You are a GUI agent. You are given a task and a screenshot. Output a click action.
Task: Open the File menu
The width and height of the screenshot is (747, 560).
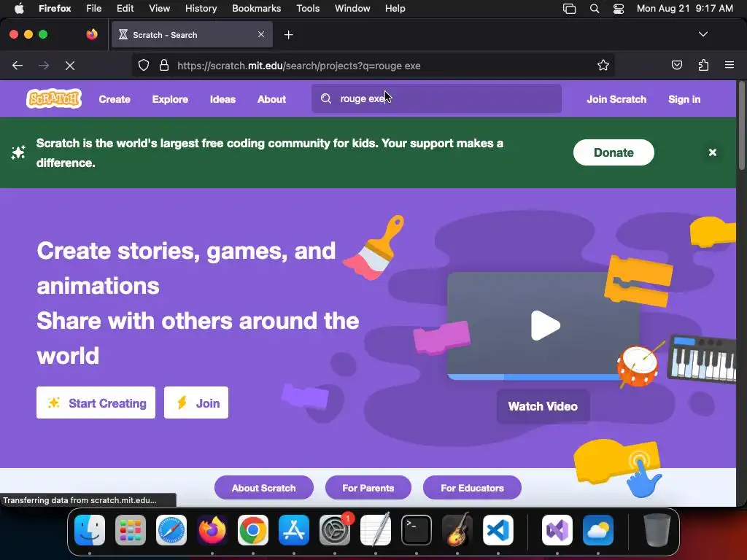pos(94,9)
